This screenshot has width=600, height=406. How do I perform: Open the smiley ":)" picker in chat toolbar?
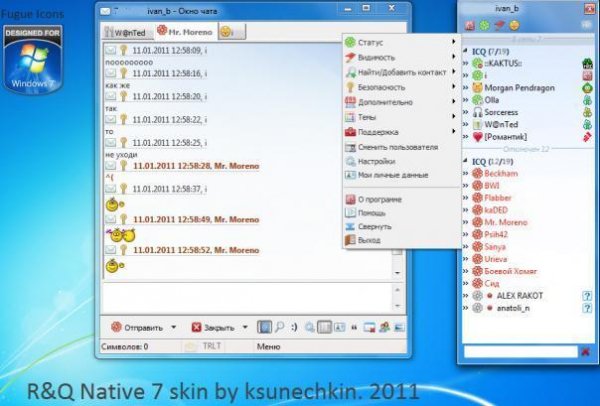click(294, 327)
